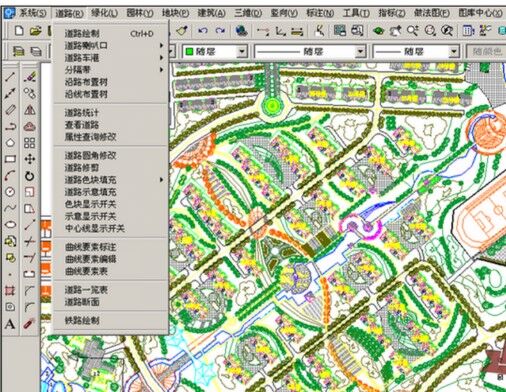Open the 工具(T) menu

pos(356,13)
